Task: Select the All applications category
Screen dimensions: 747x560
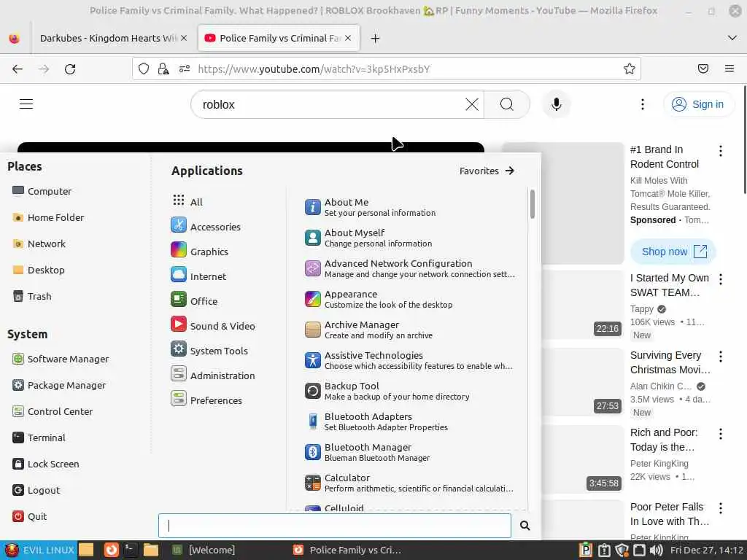Action: coord(187,201)
